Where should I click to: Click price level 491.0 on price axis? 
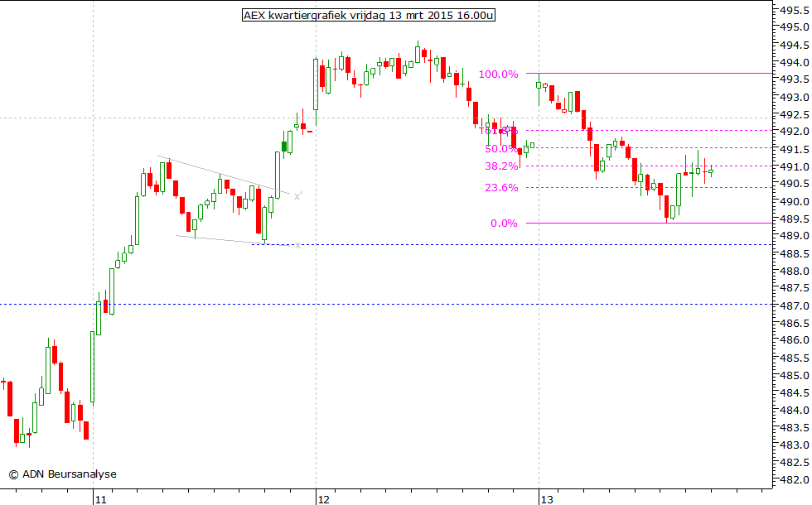tap(795, 166)
